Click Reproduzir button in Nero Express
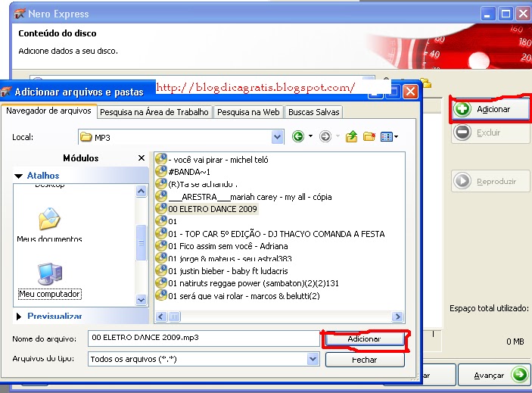 (x=490, y=181)
